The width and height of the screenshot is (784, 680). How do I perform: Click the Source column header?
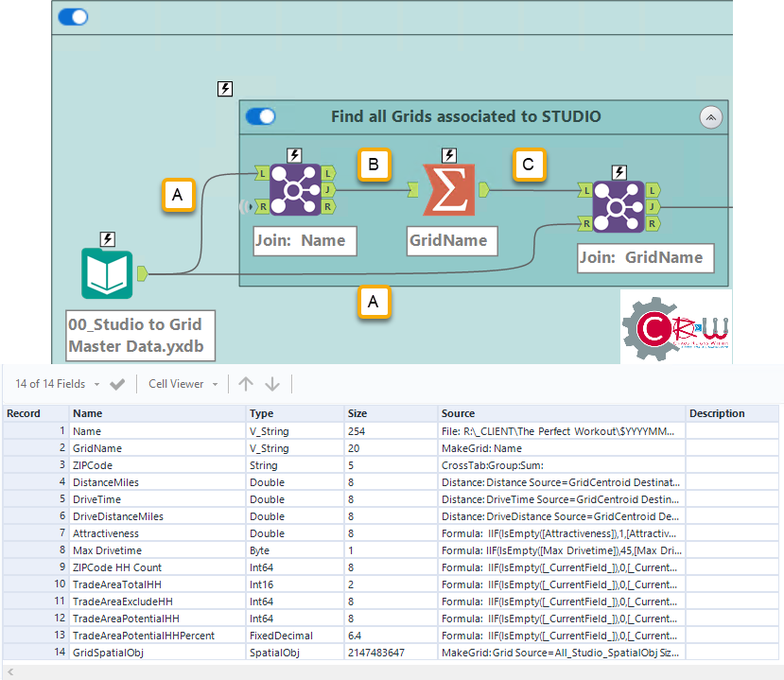pos(459,413)
